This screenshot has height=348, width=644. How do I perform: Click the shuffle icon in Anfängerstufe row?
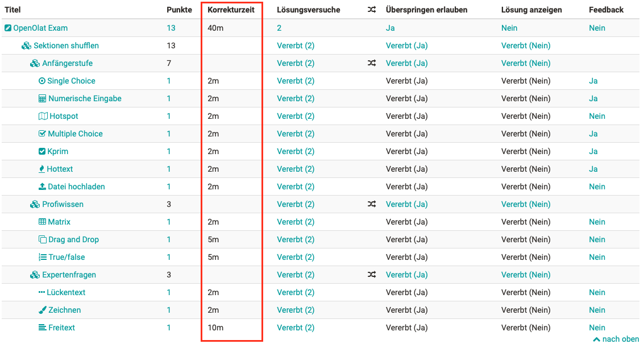click(372, 63)
